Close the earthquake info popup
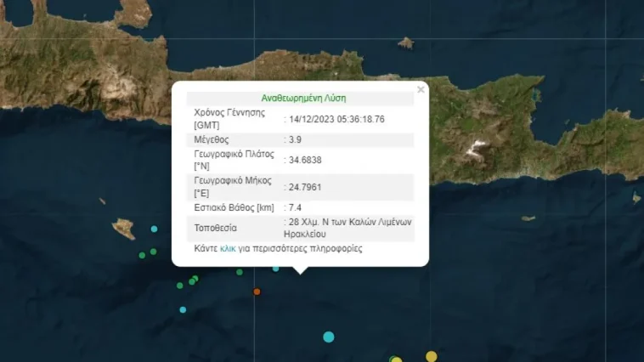 (420, 89)
